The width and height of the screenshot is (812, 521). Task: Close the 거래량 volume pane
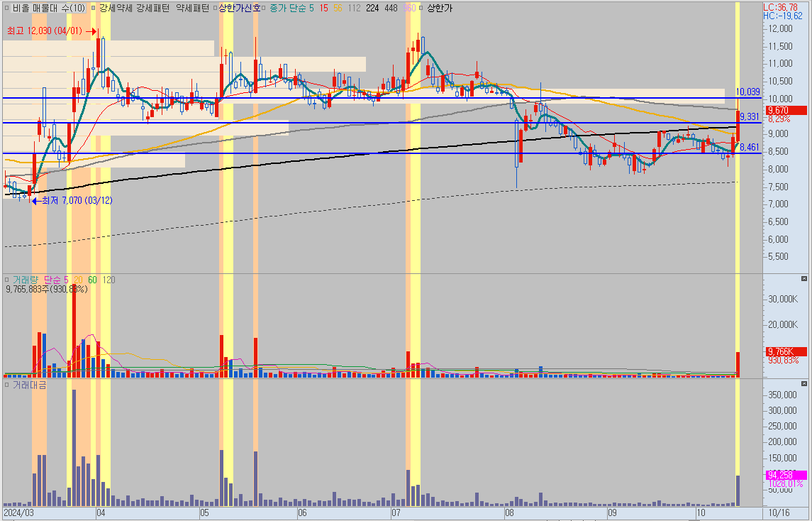(x=804, y=279)
